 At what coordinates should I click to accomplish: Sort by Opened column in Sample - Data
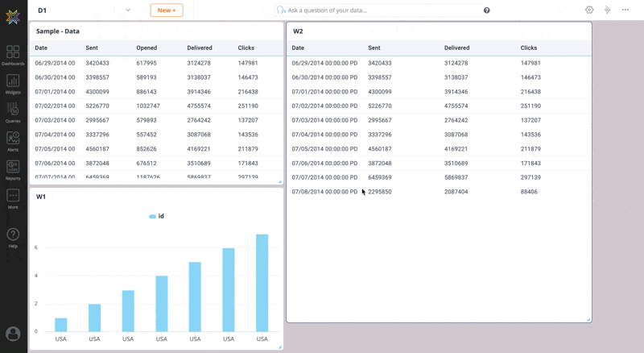pos(147,48)
